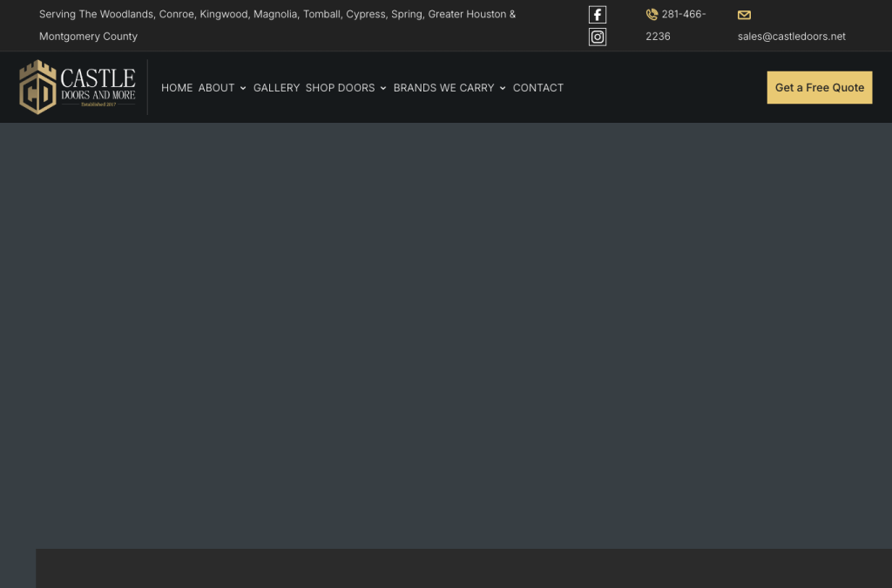Open the GALLERY menu item
This screenshot has width=892, height=588.
[276, 88]
